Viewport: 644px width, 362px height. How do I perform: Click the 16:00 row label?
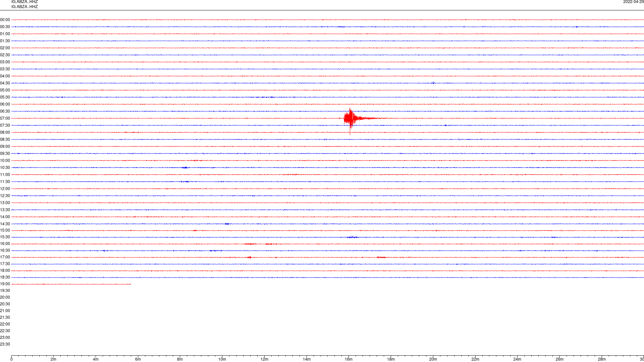click(5, 244)
